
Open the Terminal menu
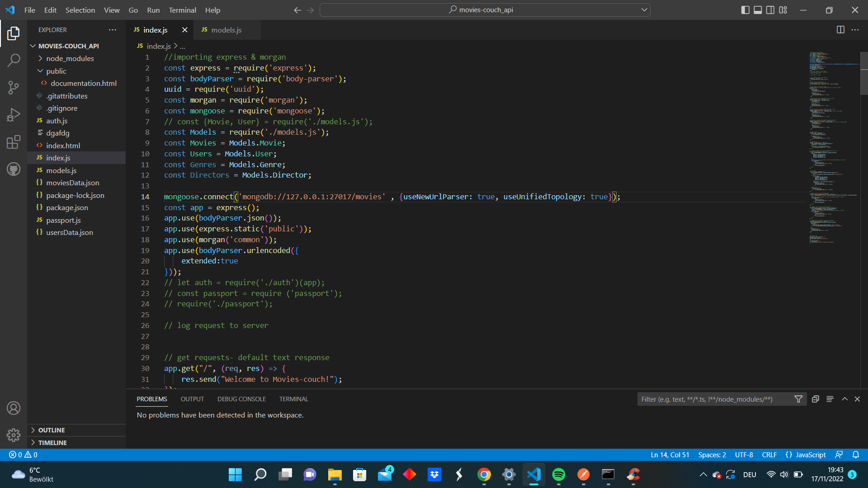point(182,10)
